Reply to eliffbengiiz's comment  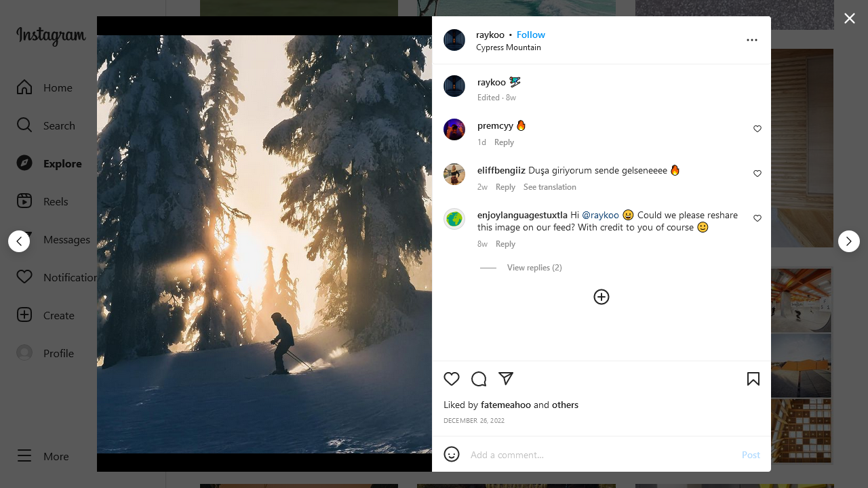pos(505,187)
